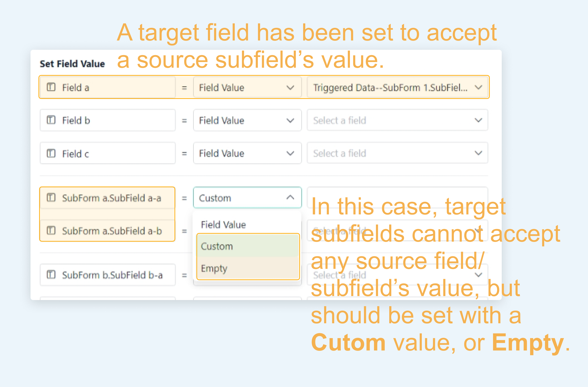The height and width of the screenshot is (387, 588).
Task: Select the Field a target field box
Action: [108, 87]
